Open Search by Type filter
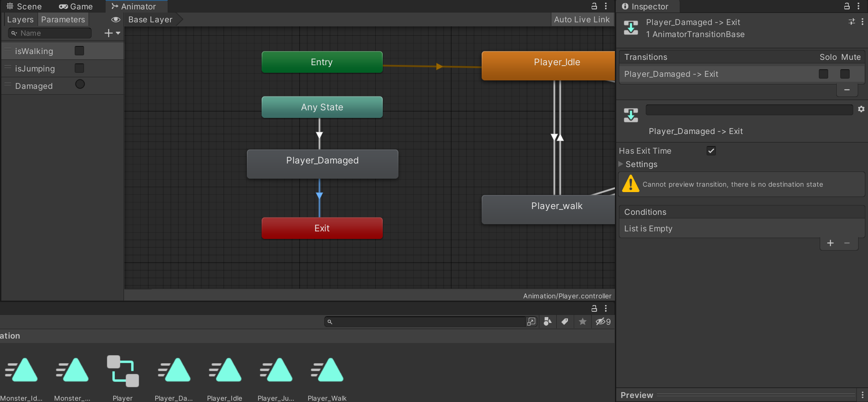Viewport: 868px width, 402px height. point(547,322)
